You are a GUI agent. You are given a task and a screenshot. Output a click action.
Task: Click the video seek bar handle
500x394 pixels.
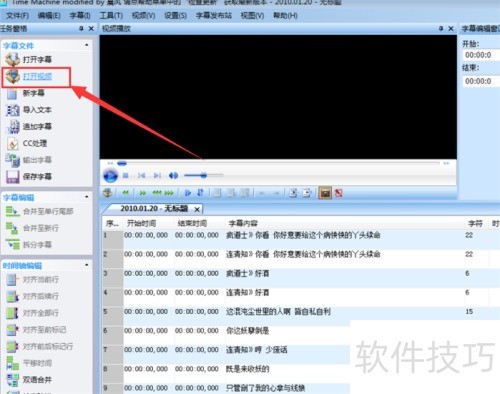point(122,163)
